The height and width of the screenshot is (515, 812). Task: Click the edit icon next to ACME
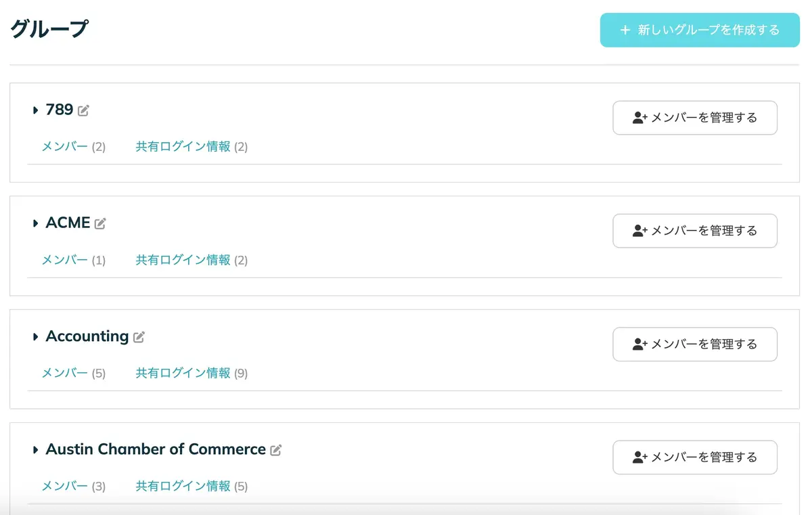[x=100, y=223]
